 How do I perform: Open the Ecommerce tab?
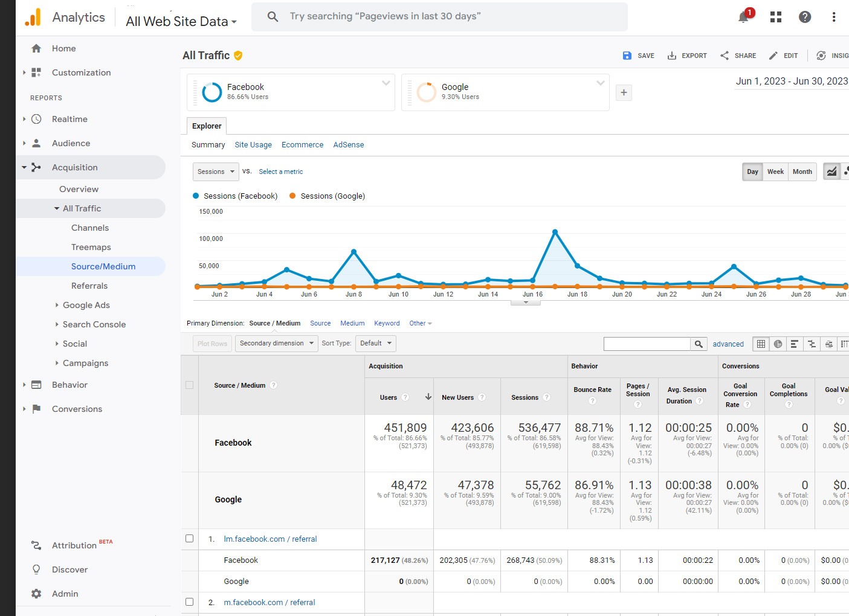click(302, 145)
